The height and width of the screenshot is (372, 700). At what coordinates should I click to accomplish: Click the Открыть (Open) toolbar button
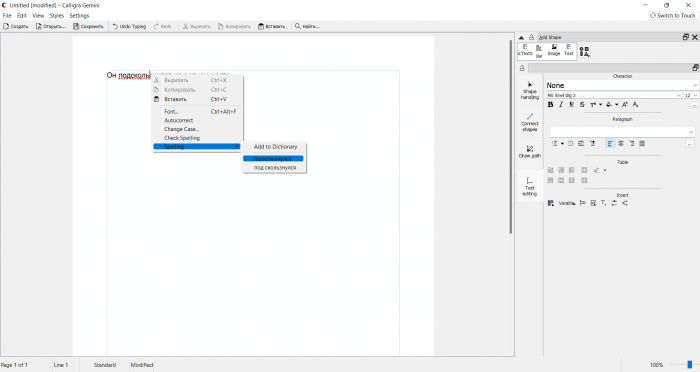click(x=51, y=26)
